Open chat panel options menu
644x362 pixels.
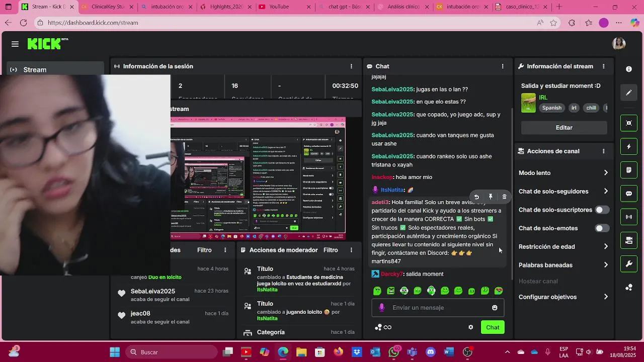coord(502,66)
